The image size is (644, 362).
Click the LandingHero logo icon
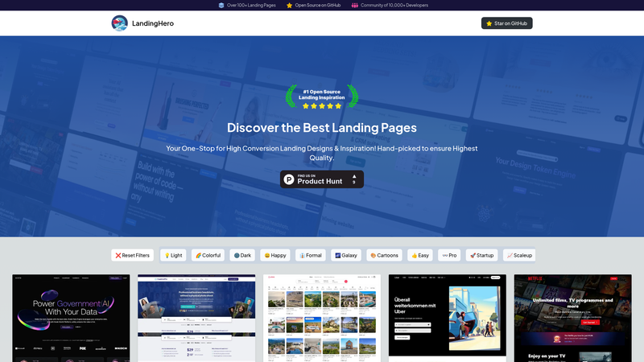click(119, 23)
